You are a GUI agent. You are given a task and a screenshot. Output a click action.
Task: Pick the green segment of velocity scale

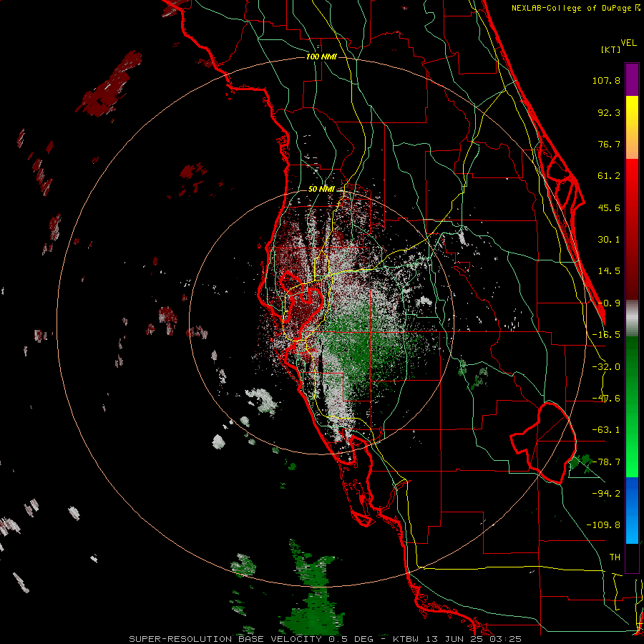pos(632,406)
